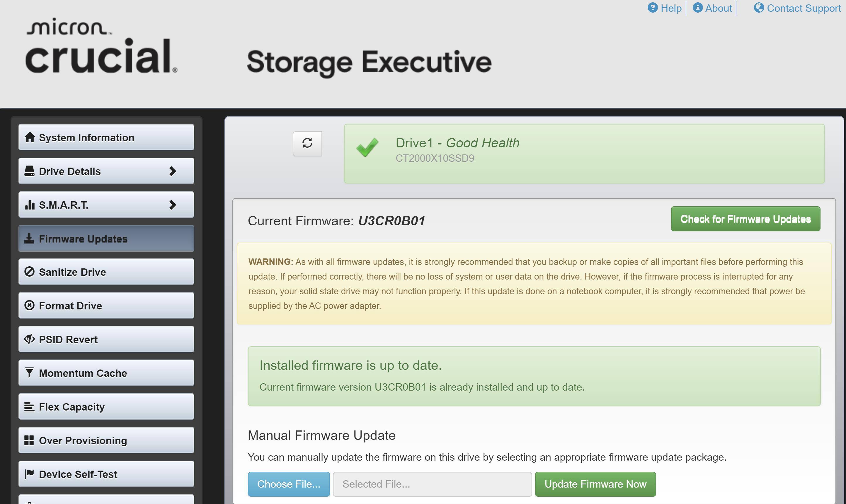
Task: Click the PSID Revert icon
Action: click(x=30, y=339)
